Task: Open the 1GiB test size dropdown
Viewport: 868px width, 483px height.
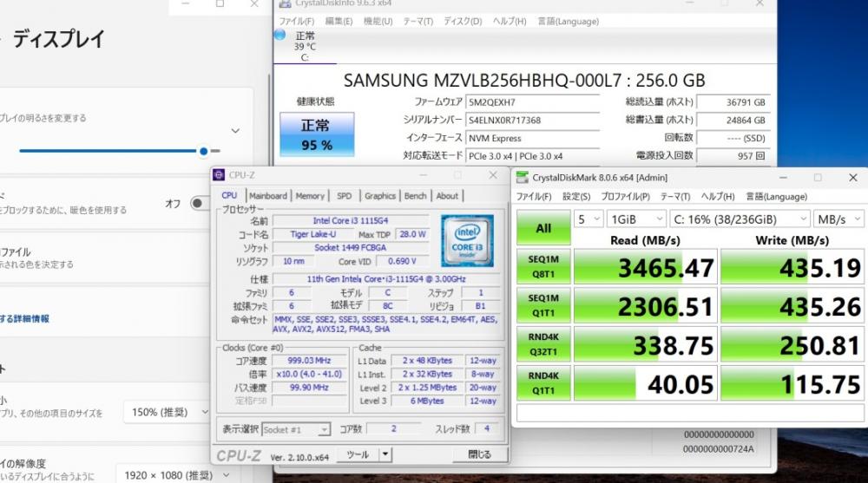Action: 636,219
